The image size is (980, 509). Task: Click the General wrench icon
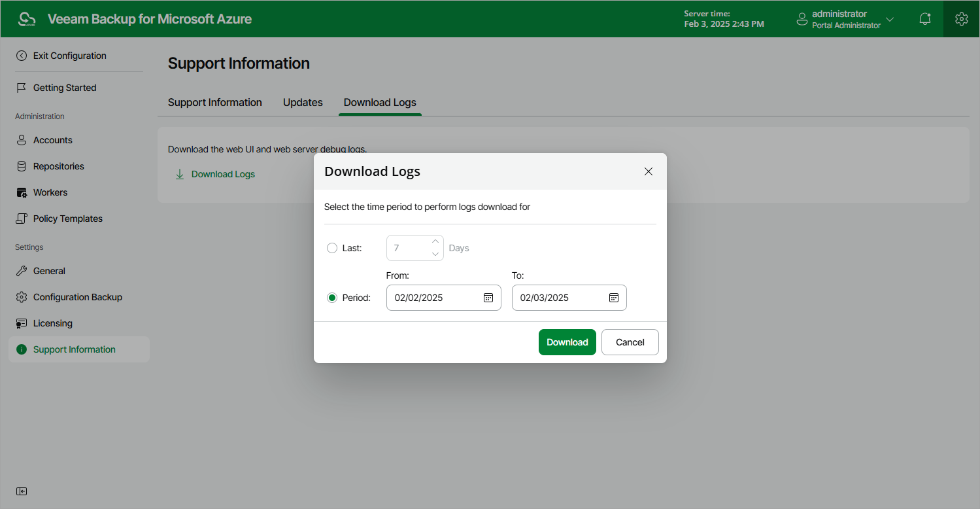22,271
